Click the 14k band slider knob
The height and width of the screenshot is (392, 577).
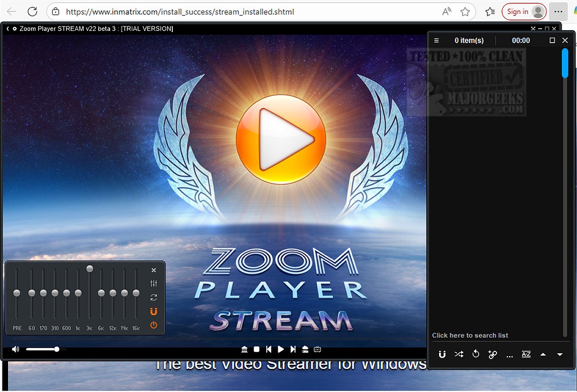[x=124, y=293]
